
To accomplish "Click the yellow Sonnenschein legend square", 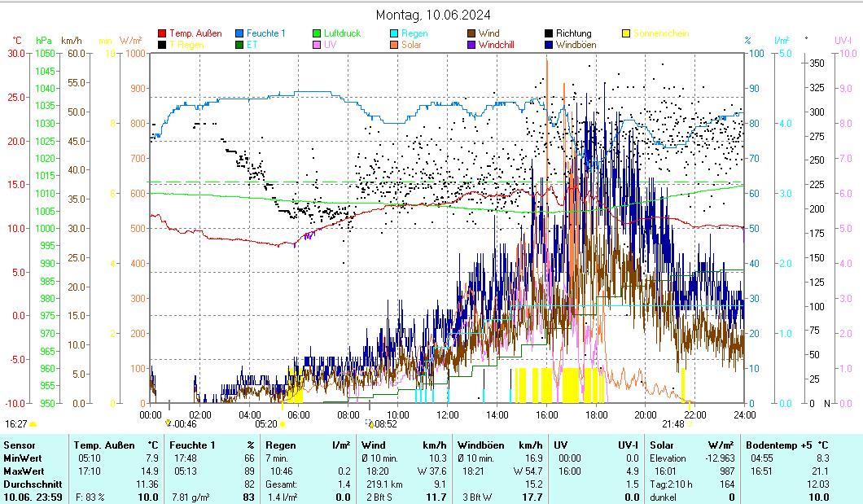I will 626,33.
